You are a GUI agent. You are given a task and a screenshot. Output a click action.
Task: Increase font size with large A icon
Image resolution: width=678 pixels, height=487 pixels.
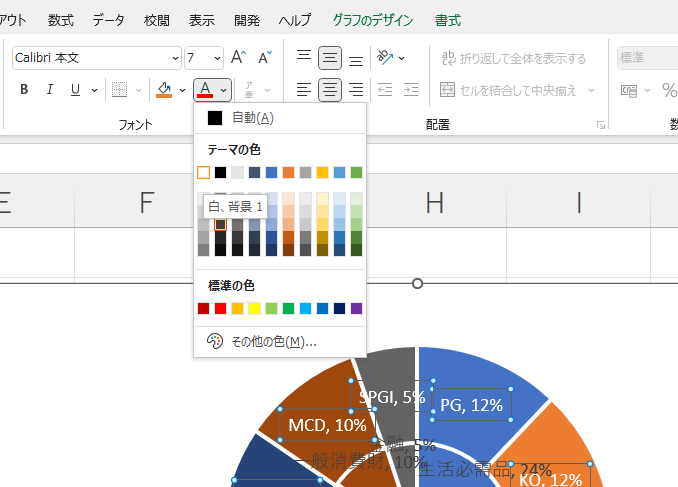[x=238, y=57]
